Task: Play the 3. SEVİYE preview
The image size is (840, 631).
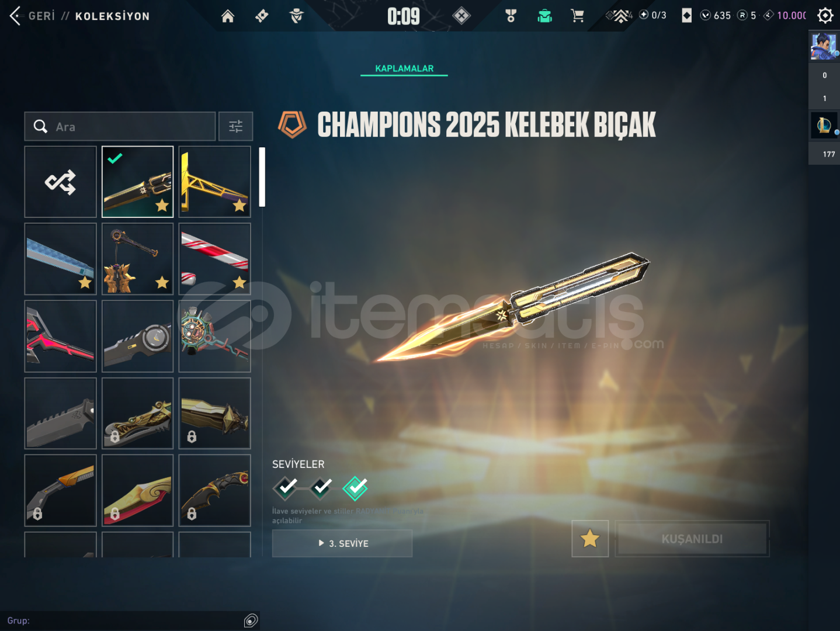Action: (342, 543)
